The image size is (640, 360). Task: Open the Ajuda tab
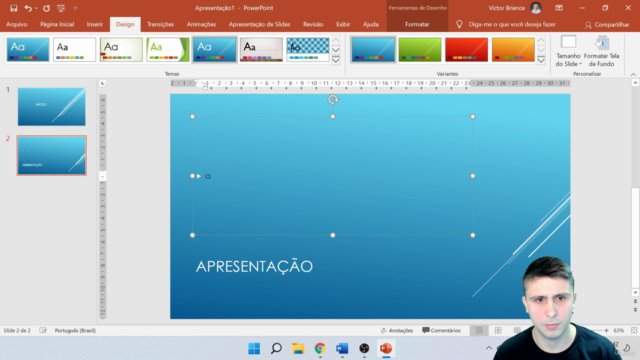pyautogui.click(x=371, y=24)
